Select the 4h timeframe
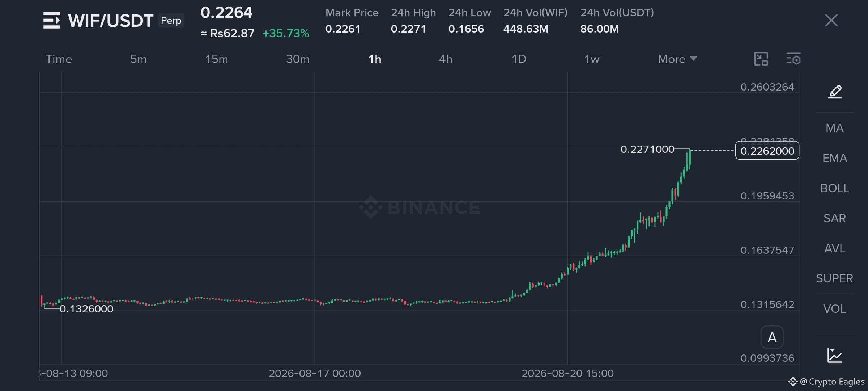The height and width of the screenshot is (391, 868). (446, 59)
